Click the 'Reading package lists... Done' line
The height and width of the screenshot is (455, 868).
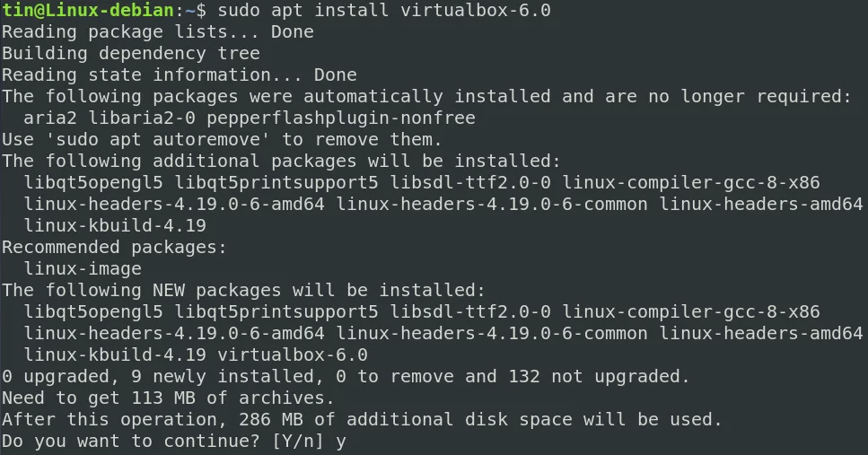pyautogui.click(x=158, y=32)
